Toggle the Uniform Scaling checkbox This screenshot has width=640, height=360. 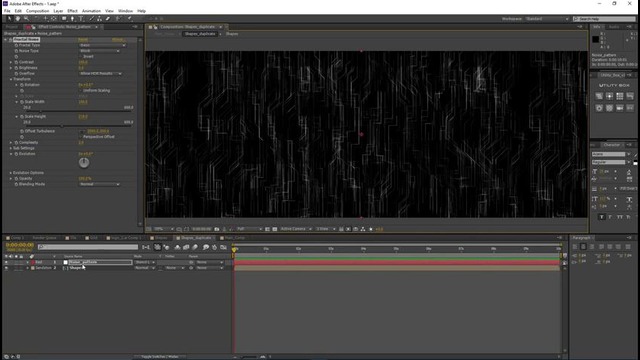click(x=81, y=91)
